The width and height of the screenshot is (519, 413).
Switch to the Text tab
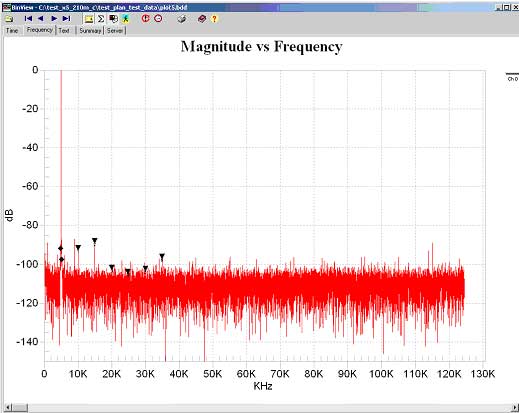pos(64,30)
